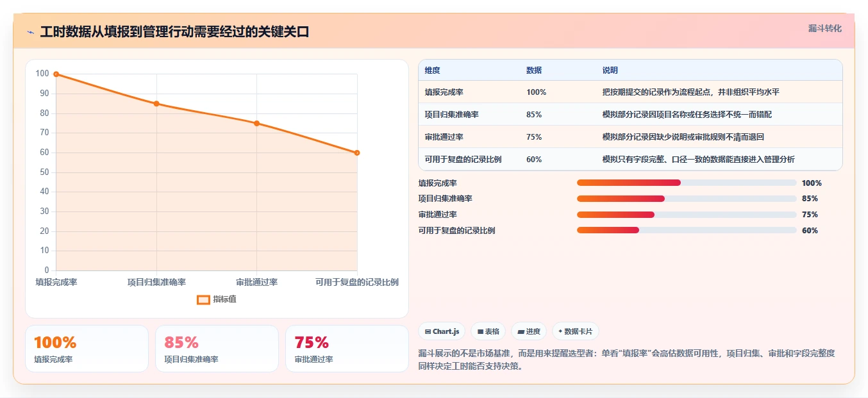Click the description about 项目名称或任务选择不统一
This screenshot has height=398, width=868.
(687, 115)
